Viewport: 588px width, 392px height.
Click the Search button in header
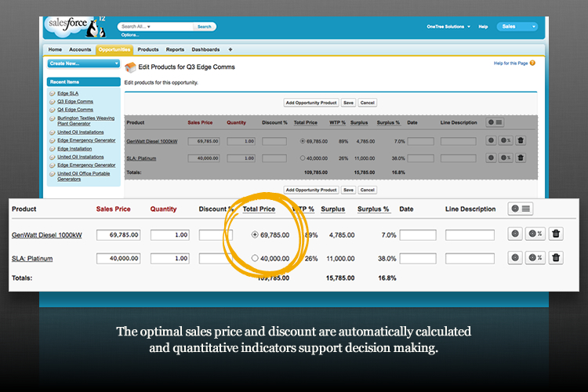[x=205, y=27]
